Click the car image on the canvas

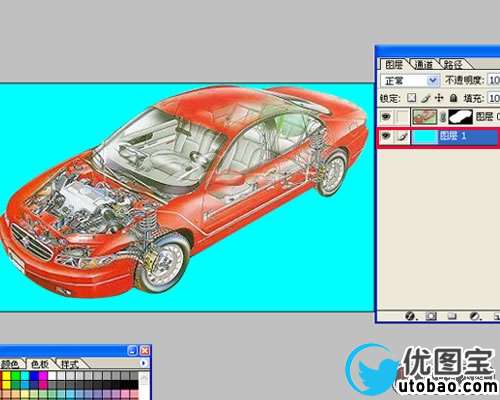[183, 192]
